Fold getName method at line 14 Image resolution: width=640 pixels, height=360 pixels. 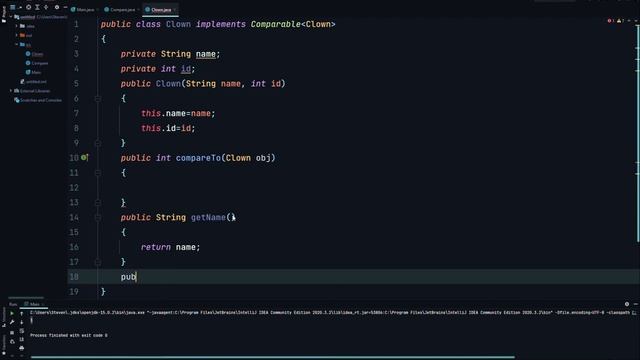pyautogui.click(x=98, y=217)
